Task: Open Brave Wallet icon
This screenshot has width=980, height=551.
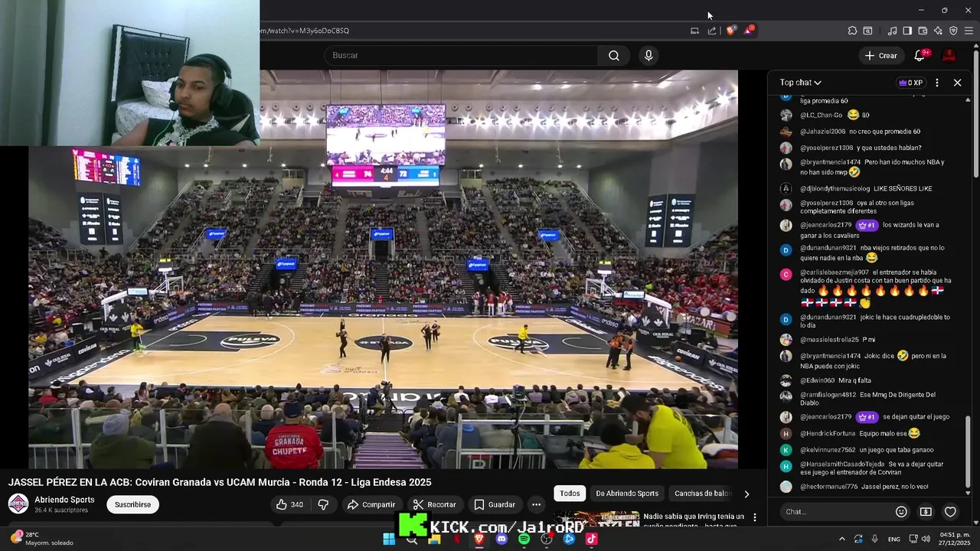Action: 923,31
